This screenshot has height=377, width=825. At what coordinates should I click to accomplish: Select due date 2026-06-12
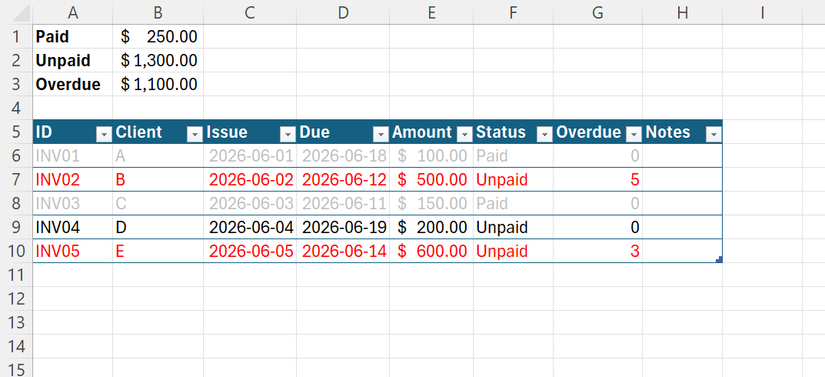click(343, 180)
